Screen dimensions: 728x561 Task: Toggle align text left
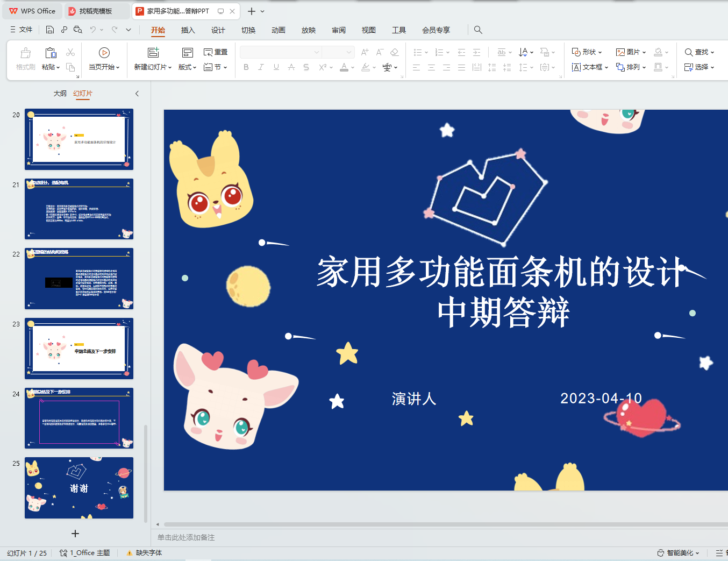tap(417, 67)
